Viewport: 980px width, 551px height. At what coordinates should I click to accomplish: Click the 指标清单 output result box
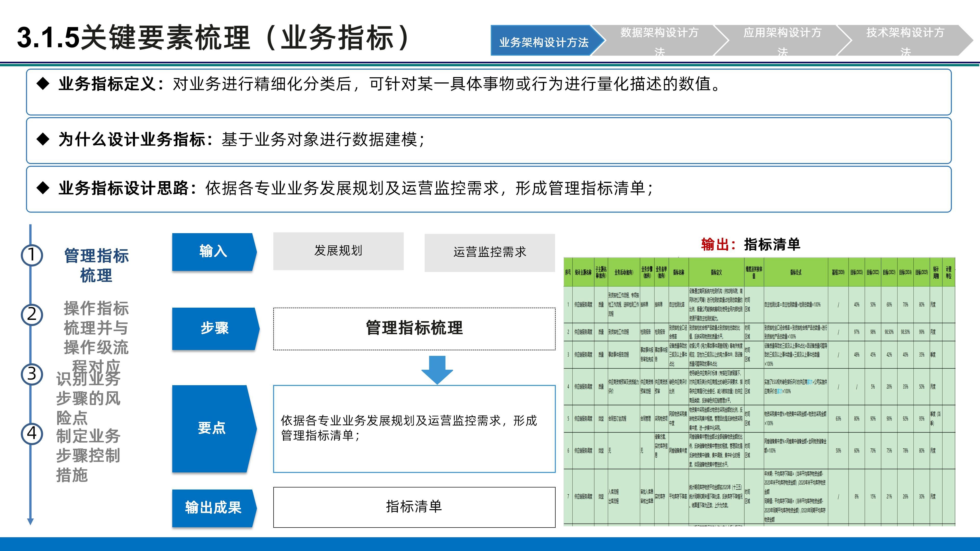pos(414,507)
